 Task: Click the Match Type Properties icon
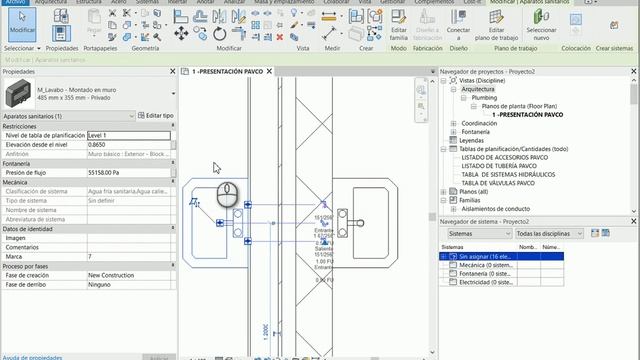[x=112, y=38]
